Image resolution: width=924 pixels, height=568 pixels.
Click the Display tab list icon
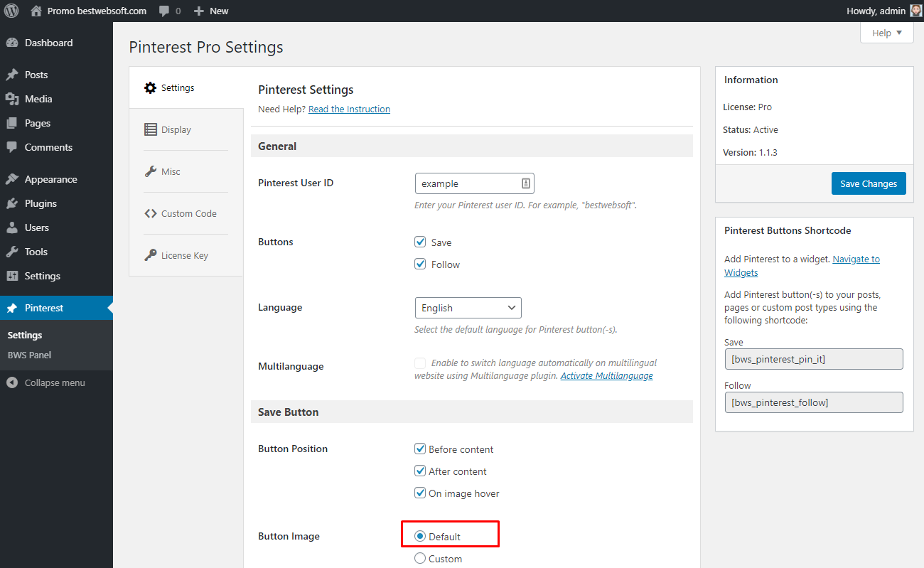coord(150,129)
